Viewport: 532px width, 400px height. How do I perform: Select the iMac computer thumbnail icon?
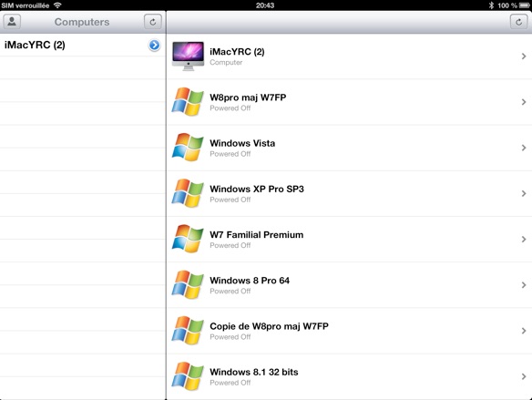click(x=188, y=56)
